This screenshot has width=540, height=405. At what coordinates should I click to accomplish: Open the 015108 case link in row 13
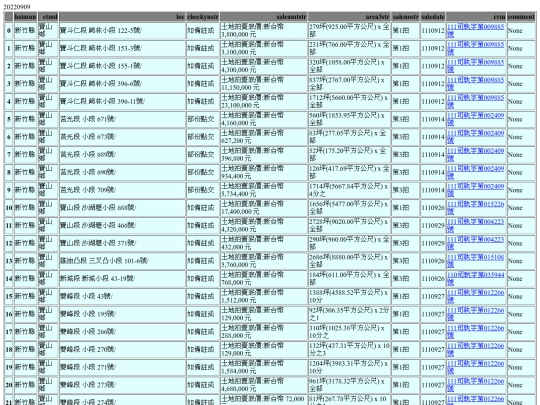(475, 261)
